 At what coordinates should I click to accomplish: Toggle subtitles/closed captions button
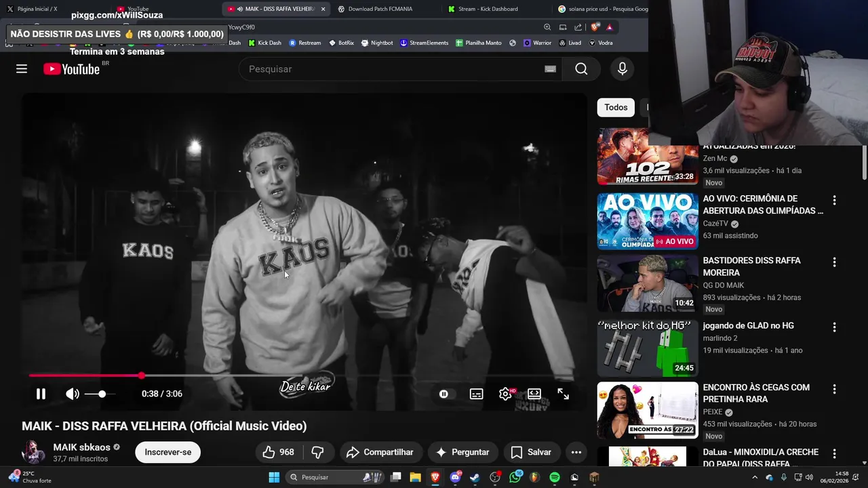(x=477, y=394)
